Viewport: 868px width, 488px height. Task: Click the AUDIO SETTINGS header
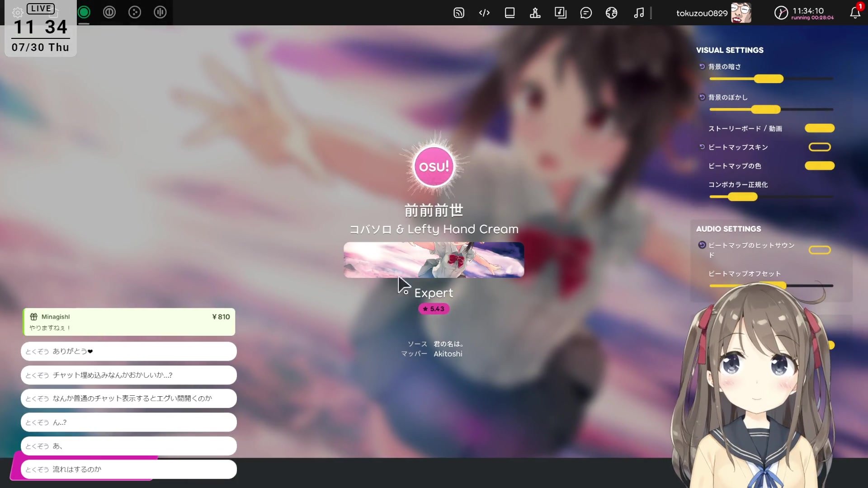(728, 229)
